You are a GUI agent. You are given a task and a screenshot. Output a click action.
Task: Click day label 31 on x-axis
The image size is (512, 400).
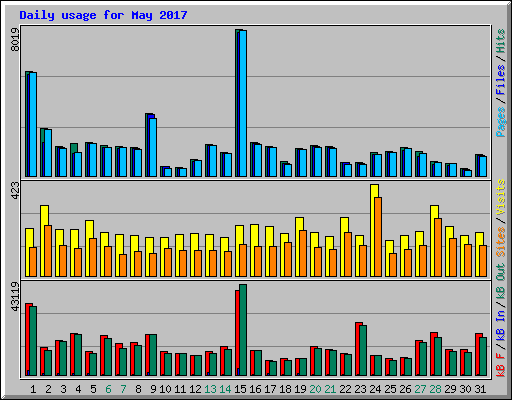point(480,389)
